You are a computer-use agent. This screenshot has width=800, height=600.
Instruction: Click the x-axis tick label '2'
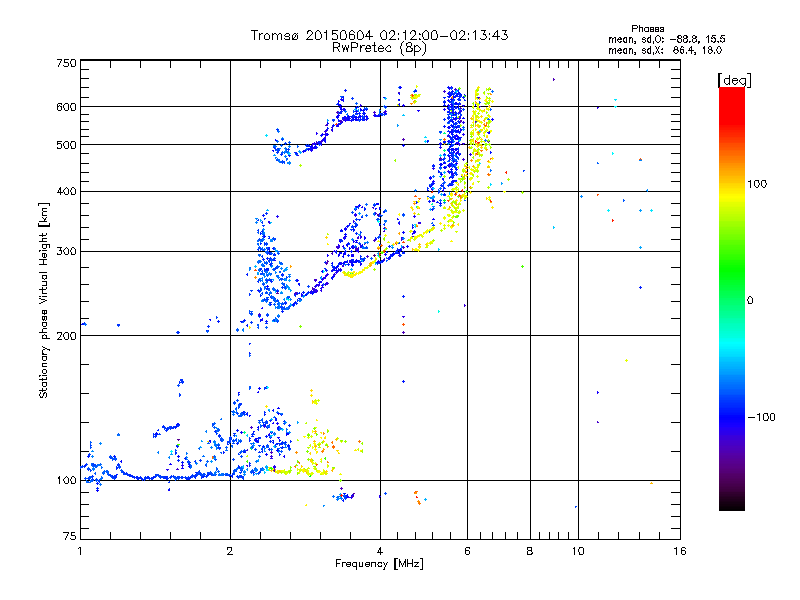pyautogui.click(x=230, y=551)
